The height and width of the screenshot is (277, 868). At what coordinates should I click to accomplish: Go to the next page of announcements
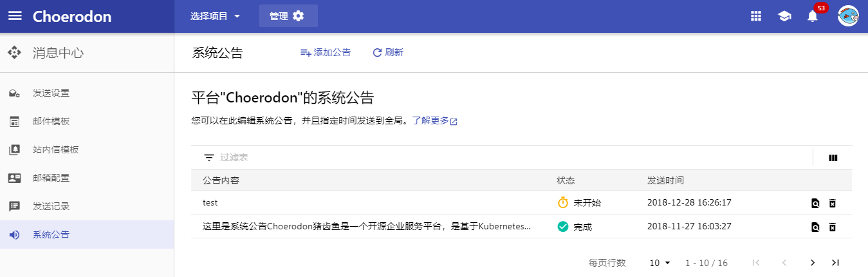pos(813,263)
